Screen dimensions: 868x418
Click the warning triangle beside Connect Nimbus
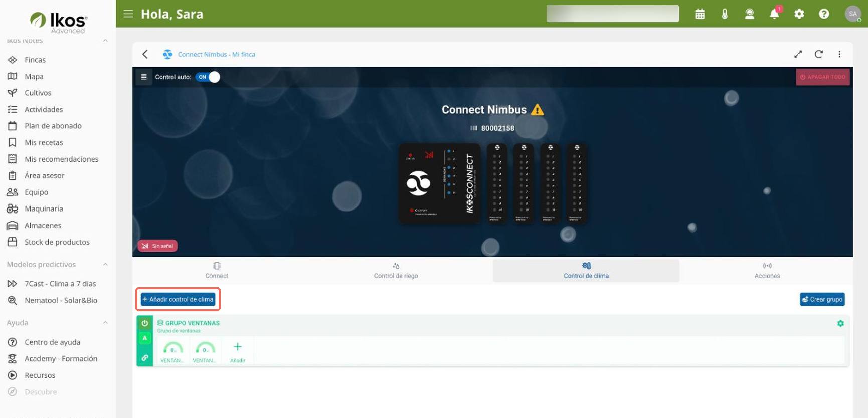(x=537, y=110)
